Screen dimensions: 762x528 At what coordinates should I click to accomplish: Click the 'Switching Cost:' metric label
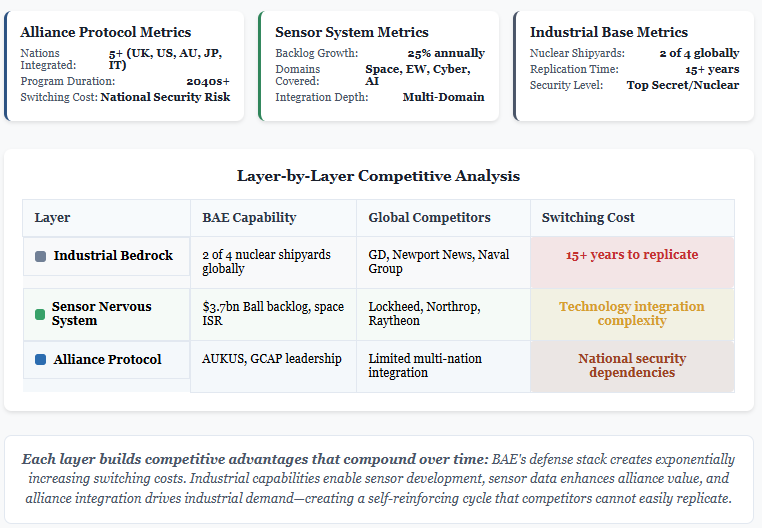(x=59, y=97)
